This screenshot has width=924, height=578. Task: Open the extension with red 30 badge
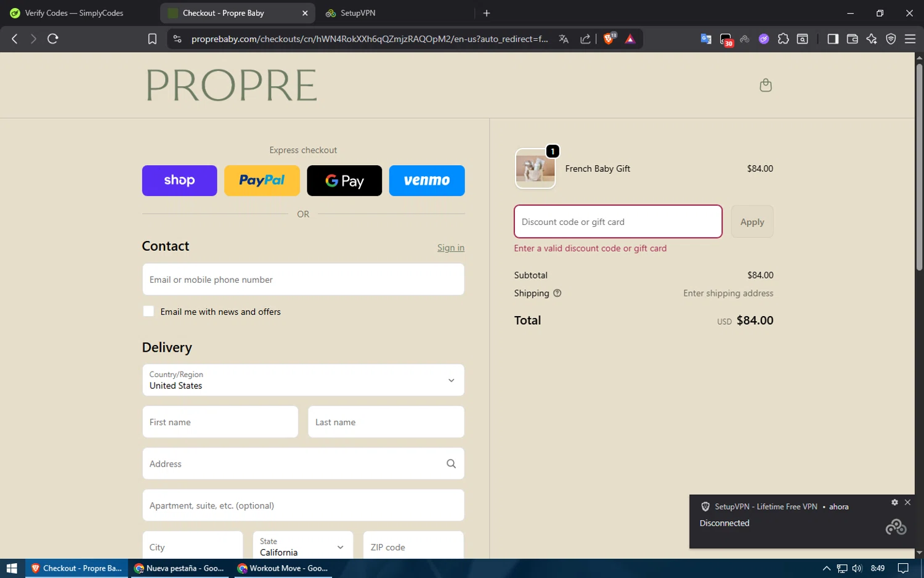point(726,39)
